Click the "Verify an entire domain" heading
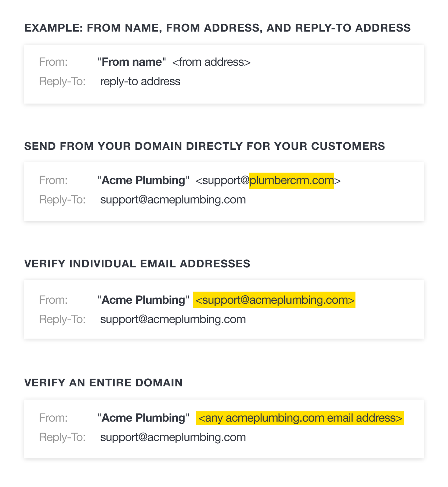This screenshot has height=487, width=448. [104, 383]
